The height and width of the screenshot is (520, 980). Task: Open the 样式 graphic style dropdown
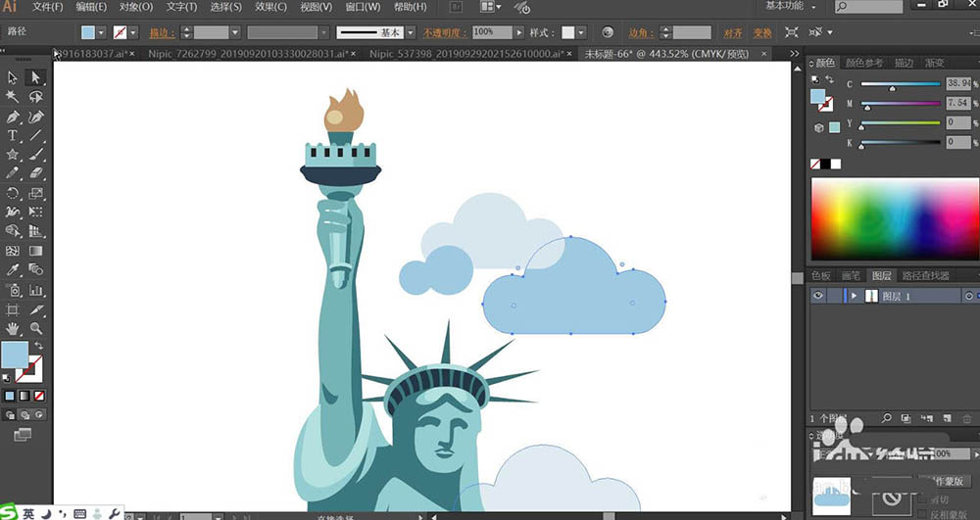coord(582,32)
